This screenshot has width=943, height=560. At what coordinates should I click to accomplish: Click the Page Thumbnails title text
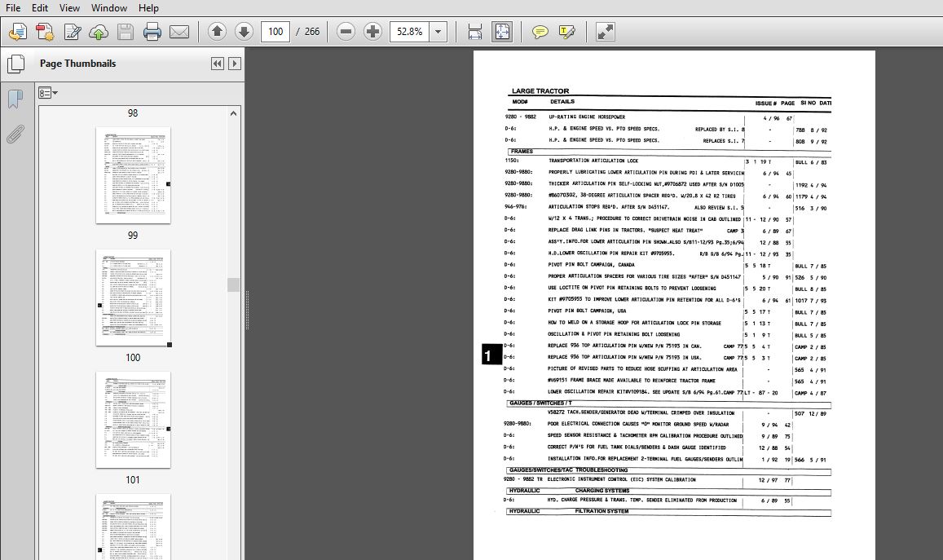tap(77, 63)
